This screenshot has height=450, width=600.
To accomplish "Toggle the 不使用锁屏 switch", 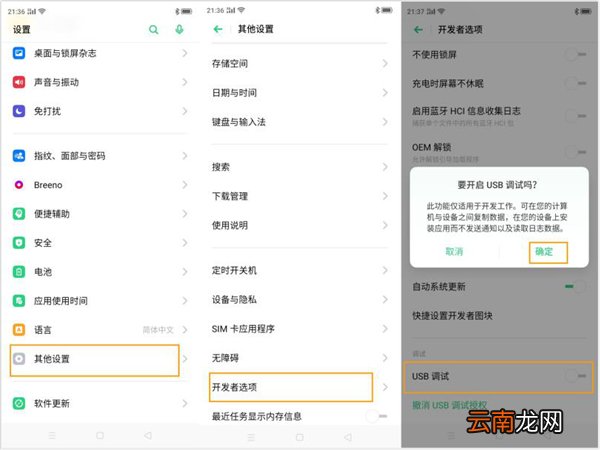I will (576, 55).
